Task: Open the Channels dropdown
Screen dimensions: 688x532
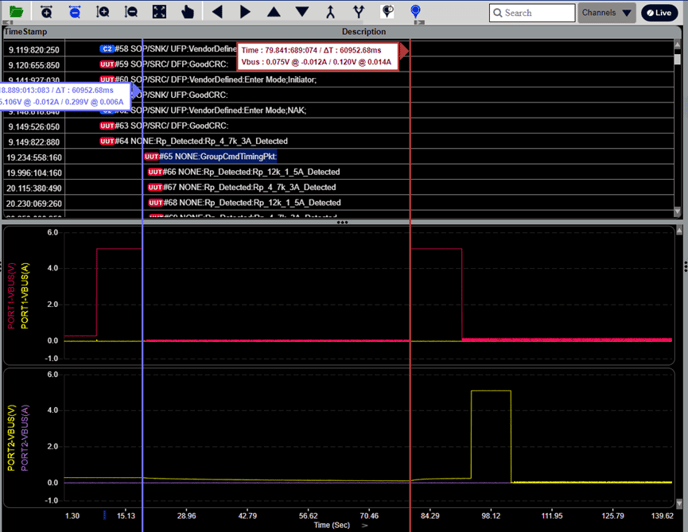Action: [607, 13]
